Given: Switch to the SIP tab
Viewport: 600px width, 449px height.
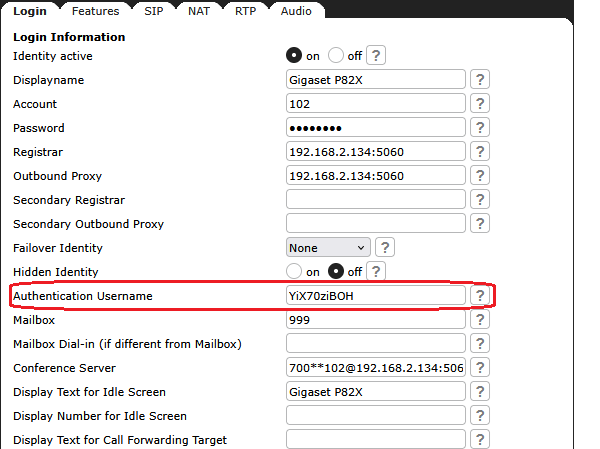Looking at the screenshot, I should pos(154,11).
